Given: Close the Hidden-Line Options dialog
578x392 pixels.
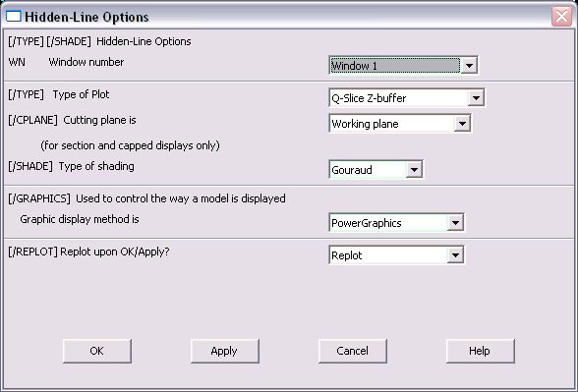Looking at the screenshot, I should click(x=562, y=16).
